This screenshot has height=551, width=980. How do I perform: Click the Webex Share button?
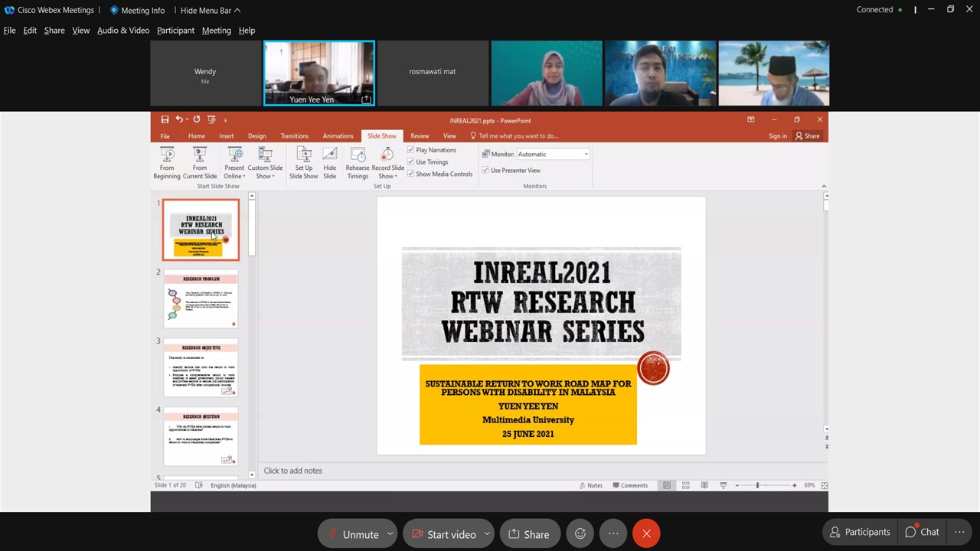click(529, 534)
